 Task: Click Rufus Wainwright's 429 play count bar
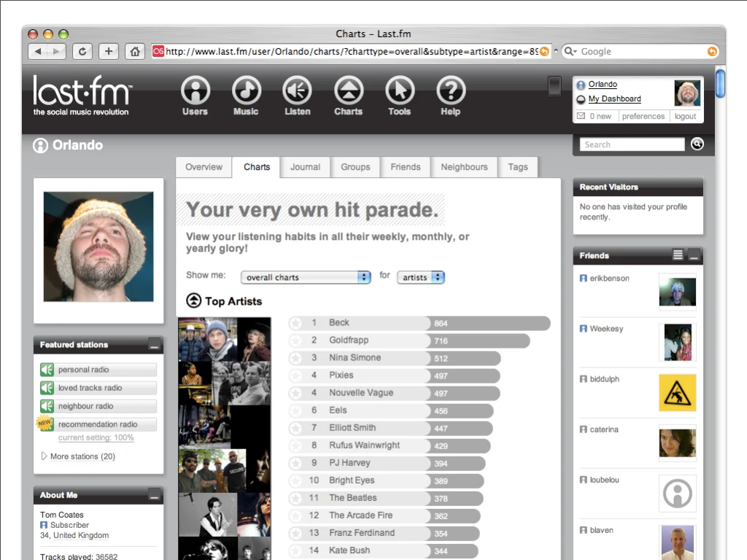point(460,446)
